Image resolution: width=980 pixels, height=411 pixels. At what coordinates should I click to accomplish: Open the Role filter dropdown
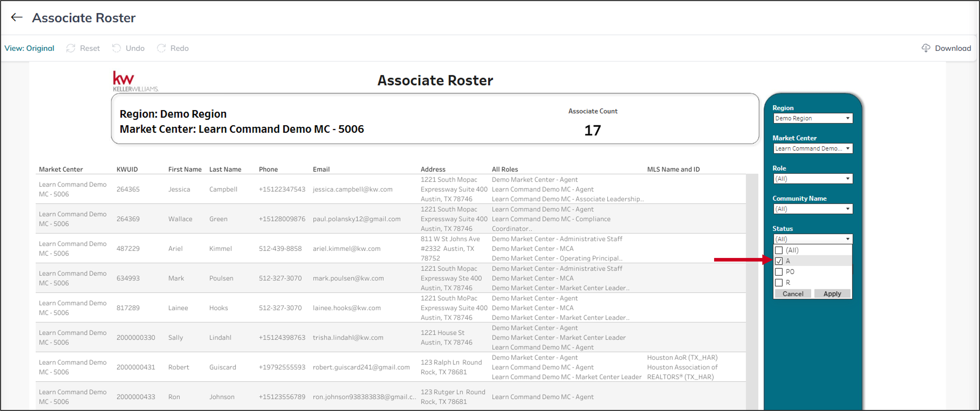click(x=813, y=179)
